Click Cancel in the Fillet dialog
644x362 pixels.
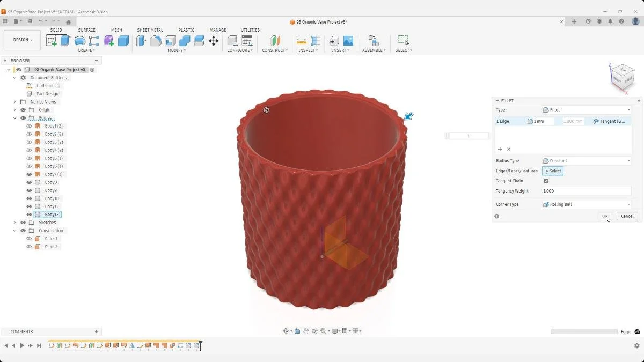coord(626,216)
